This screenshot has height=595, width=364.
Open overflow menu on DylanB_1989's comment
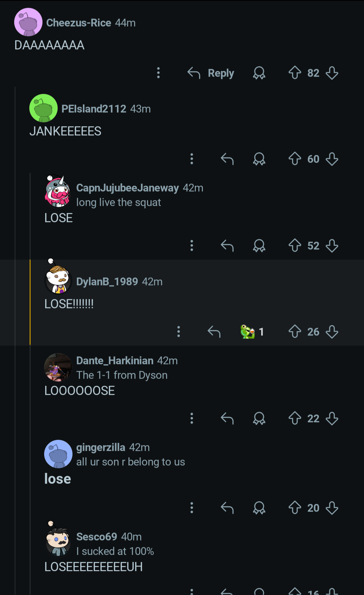tap(179, 332)
